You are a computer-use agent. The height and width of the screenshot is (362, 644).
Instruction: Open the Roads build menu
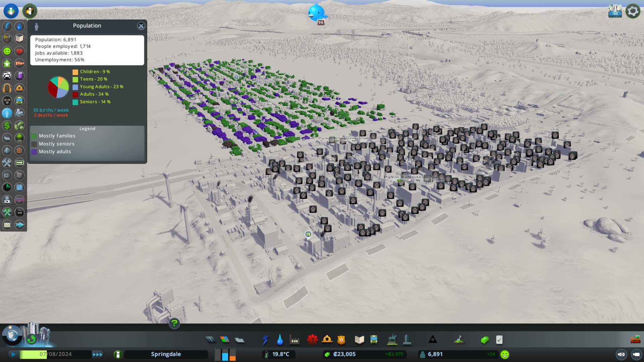click(x=210, y=340)
